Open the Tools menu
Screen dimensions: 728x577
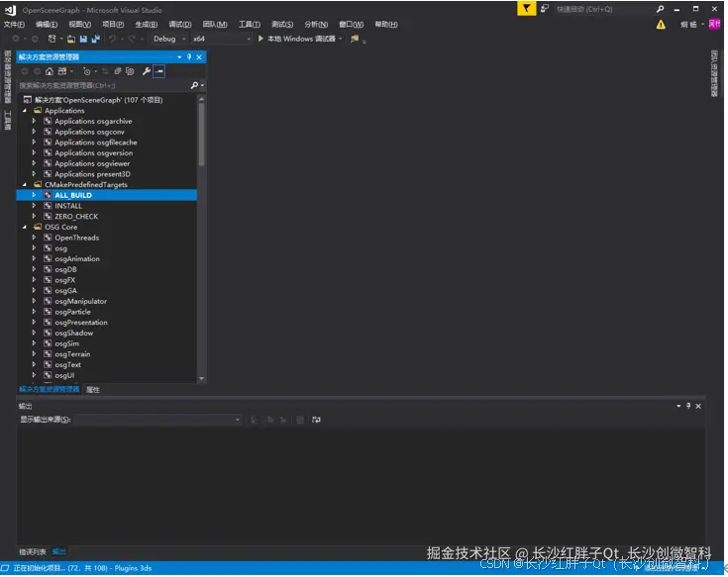(250, 25)
